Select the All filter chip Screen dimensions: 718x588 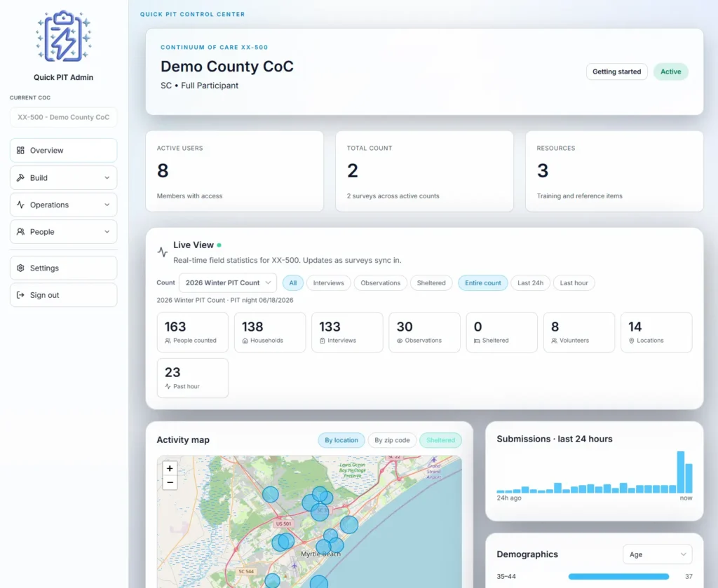click(293, 283)
